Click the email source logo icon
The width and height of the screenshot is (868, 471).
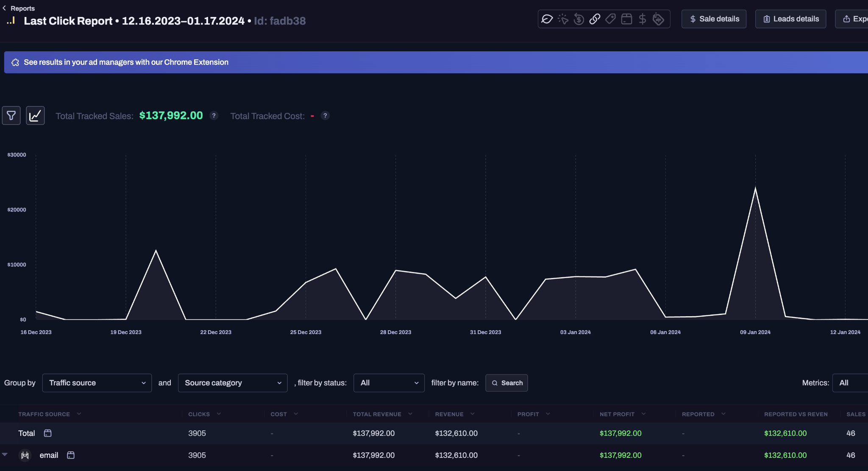[x=25, y=455]
